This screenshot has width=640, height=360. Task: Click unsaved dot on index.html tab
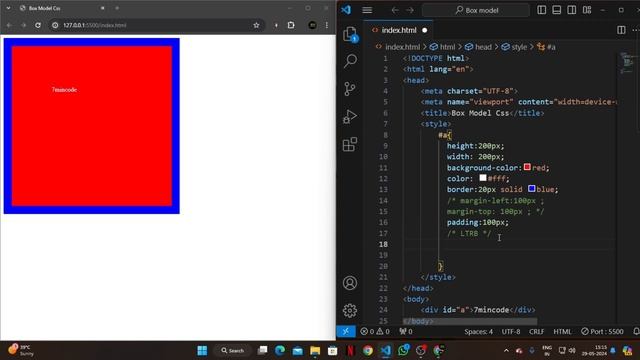point(424,30)
